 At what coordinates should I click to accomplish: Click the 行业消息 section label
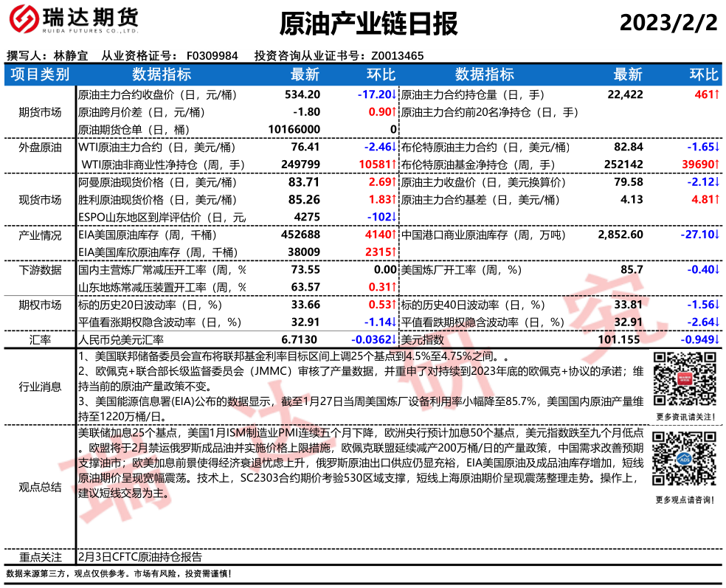click(40, 387)
